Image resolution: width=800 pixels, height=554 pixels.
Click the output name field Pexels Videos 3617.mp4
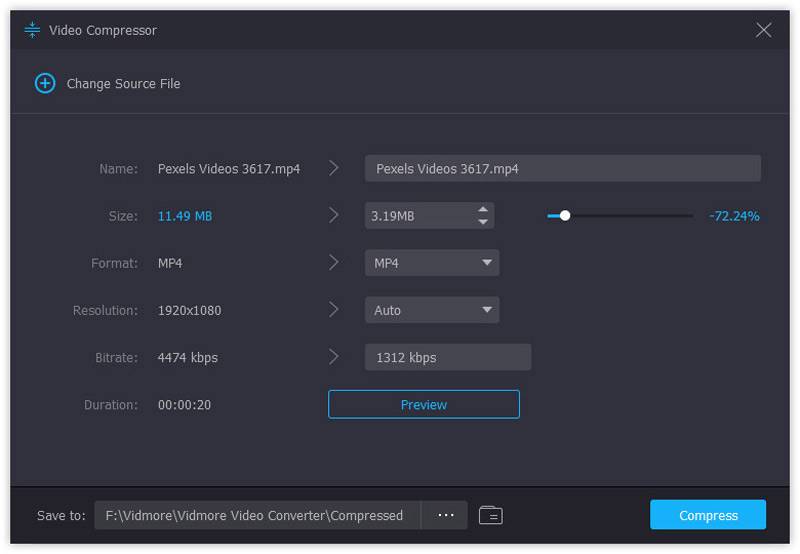click(x=562, y=168)
